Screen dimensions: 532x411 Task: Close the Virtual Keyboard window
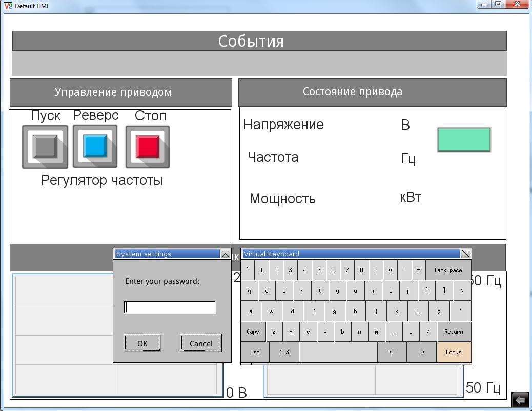[x=465, y=254]
